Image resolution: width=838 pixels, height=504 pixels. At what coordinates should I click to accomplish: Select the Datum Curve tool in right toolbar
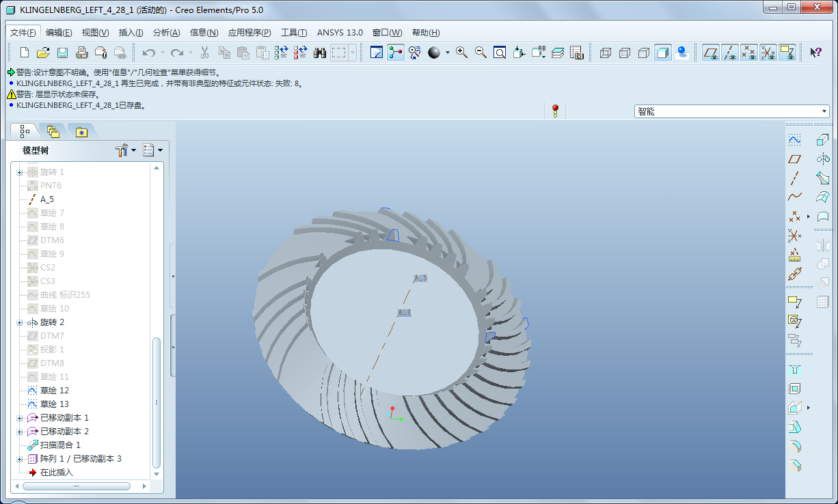click(794, 197)
